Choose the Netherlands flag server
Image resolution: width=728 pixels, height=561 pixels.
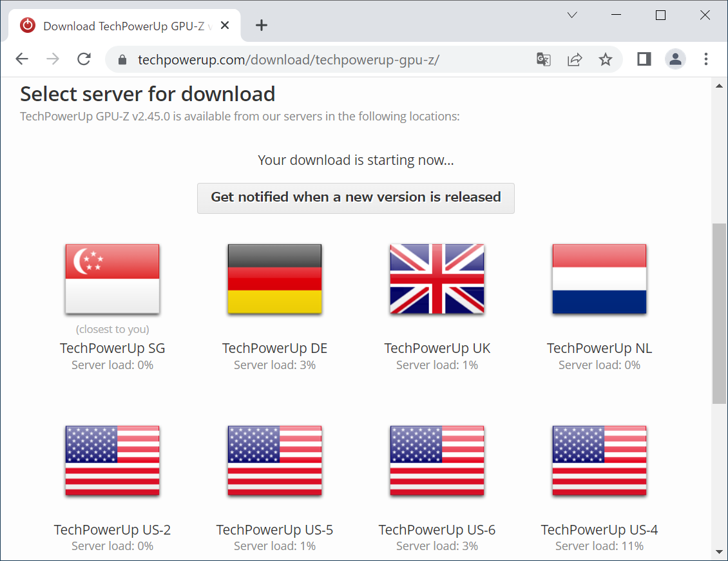coord(599,279)
